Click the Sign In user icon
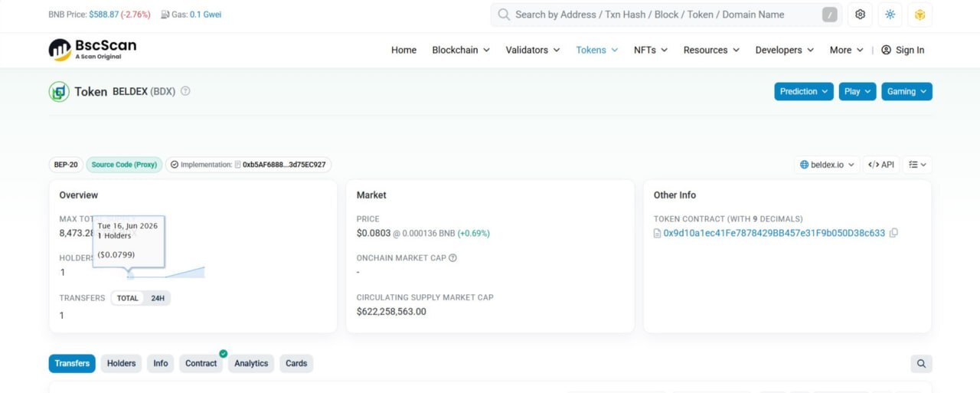980x393 pixels. pyautogui.click(x=886, y=50)
